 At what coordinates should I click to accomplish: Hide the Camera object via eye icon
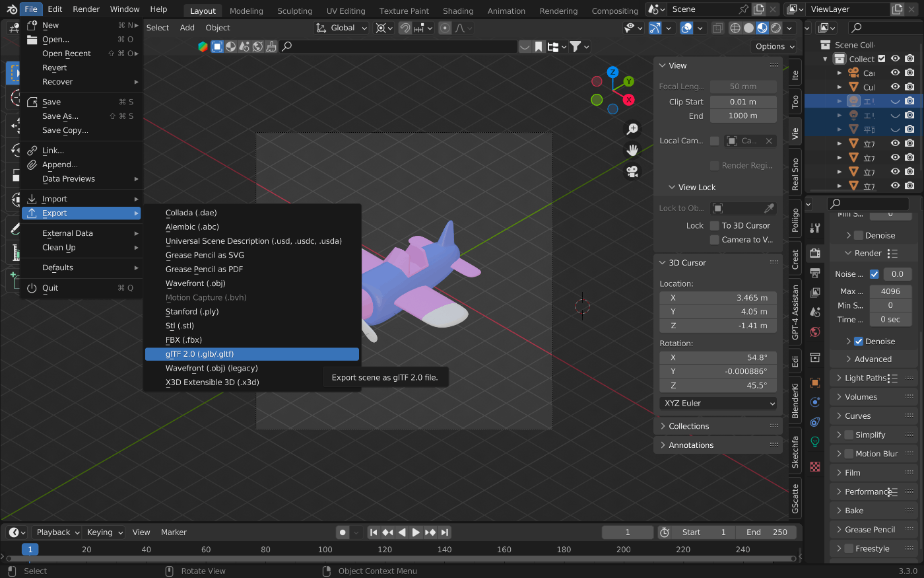pyautogui.click(x=896, y=73)
